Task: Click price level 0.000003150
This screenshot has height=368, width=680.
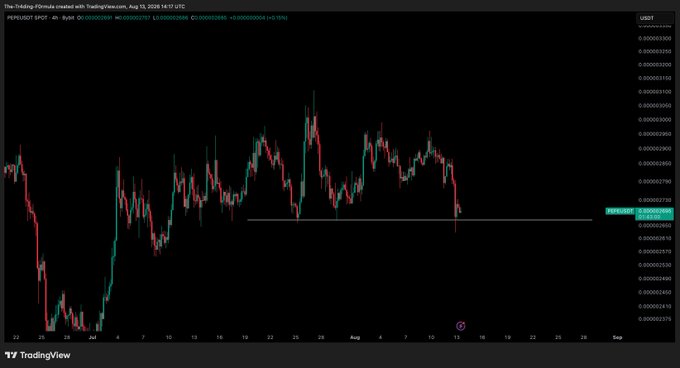Action: pyautogui.click(x=655, y=78)
